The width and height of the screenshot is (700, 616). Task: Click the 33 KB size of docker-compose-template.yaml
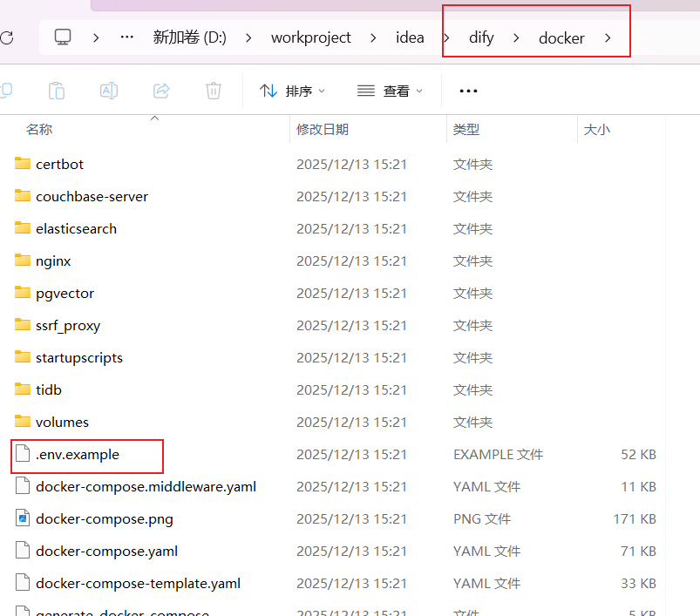click(638, 584)
